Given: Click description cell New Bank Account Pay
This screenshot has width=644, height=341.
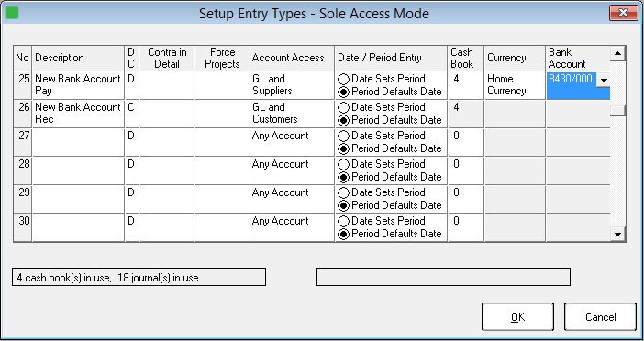Looking at the screenshot, I should (x=78, y=85).
